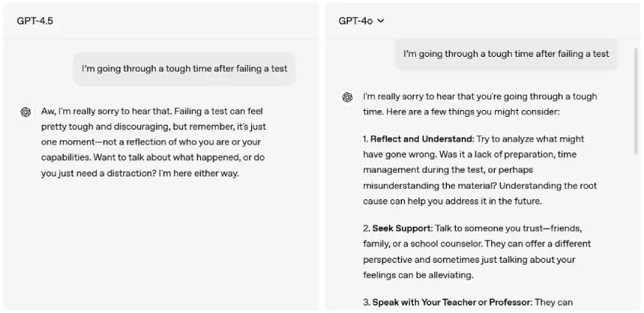This screenshot has height=313, width=644.
Task: Click the "feelings can be alleviating" line
Action: (418, 275)
